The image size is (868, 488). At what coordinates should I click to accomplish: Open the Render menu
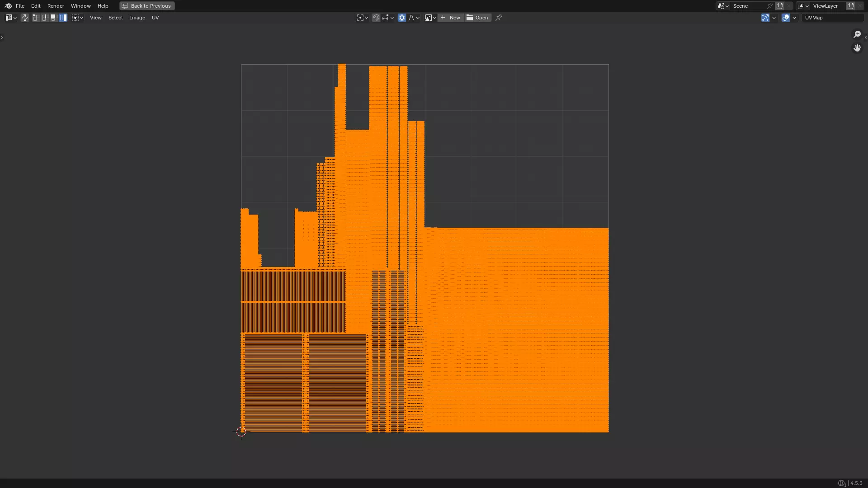56,6
